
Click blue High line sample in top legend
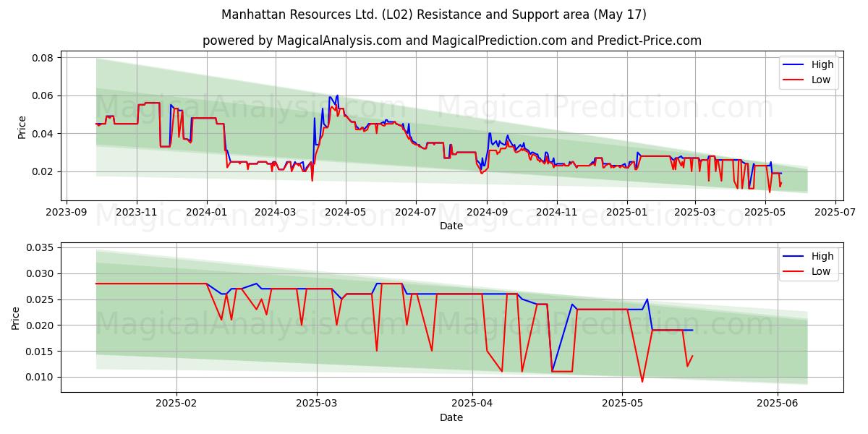[794, 65]
